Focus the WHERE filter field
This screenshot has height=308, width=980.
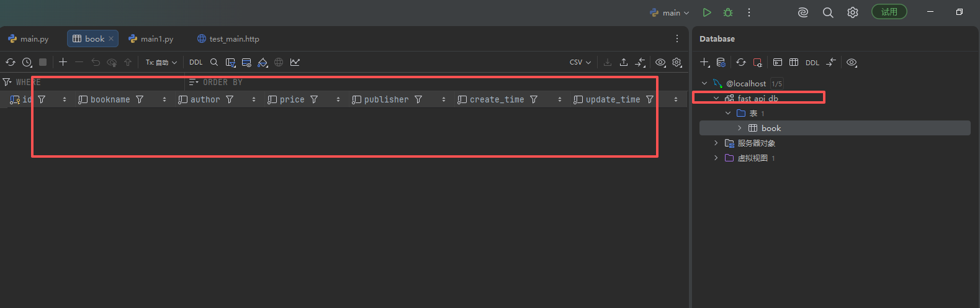coord(93,82)
